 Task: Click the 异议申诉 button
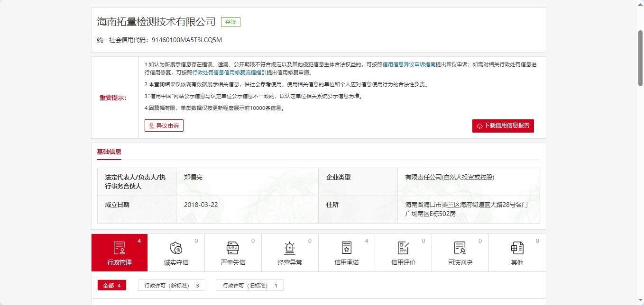click(164, 126)
